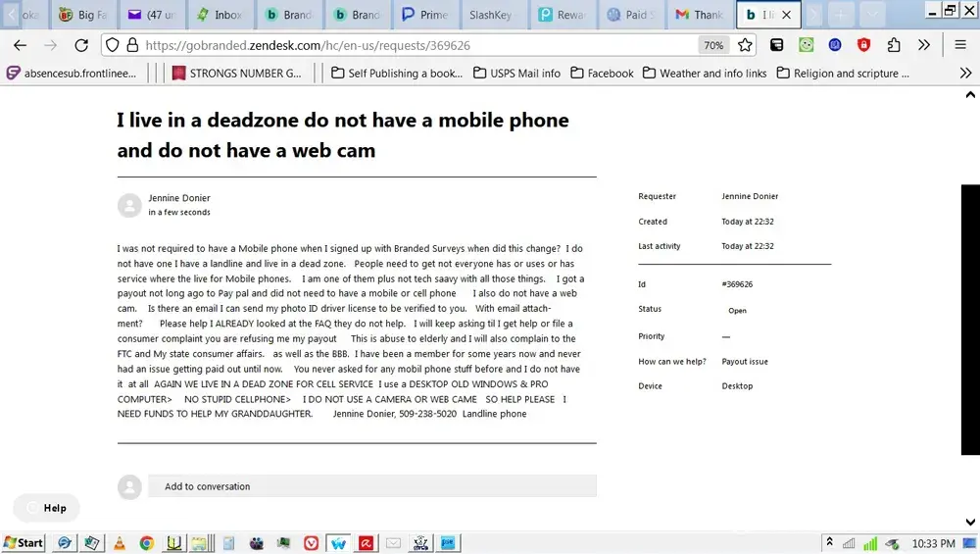Go back using the back arrow
The image size is (980, 554).
tap(20, 45)
